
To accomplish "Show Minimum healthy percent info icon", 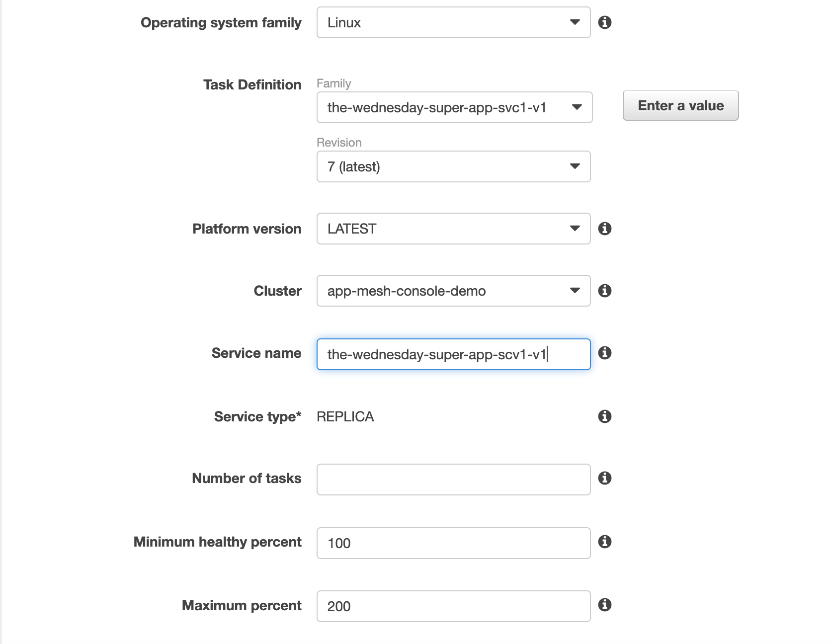I will click(604, 542).
